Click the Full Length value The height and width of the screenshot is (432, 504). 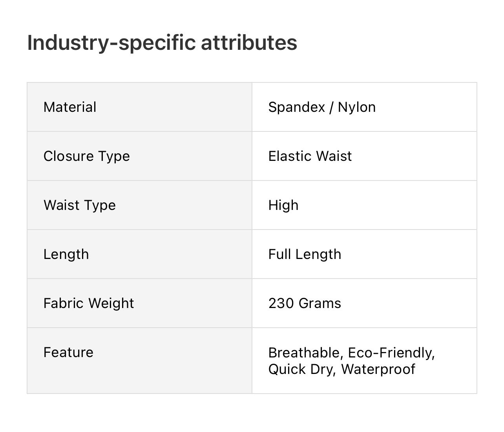click(x=305, y=254)
